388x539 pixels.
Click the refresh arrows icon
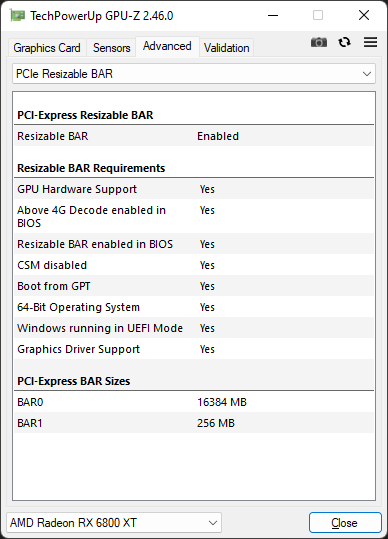pos(344,42)
